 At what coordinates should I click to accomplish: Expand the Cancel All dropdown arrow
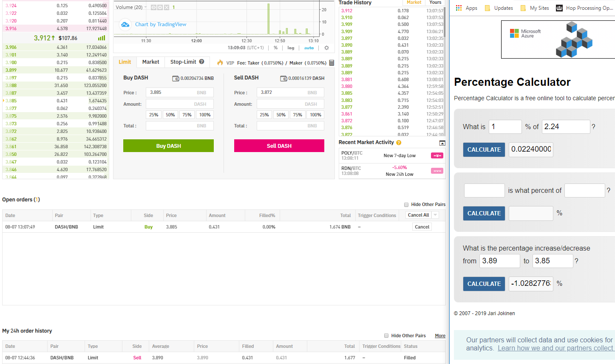click(x=435, y=215)
